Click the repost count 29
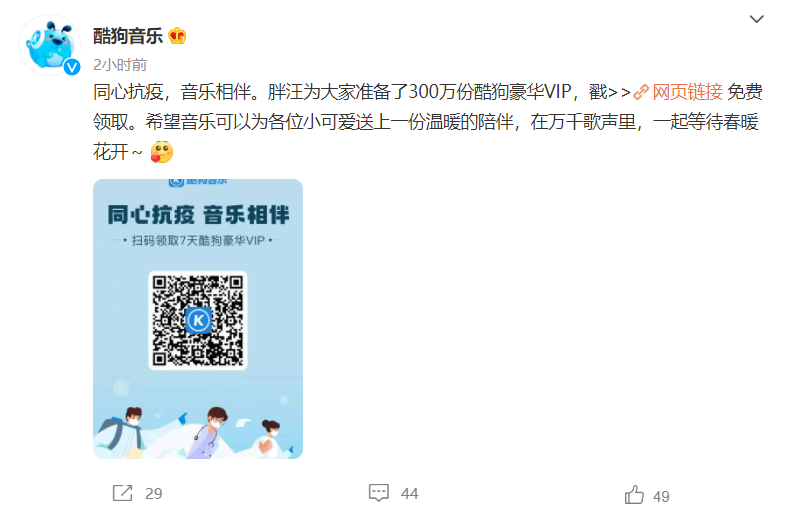 154,494
